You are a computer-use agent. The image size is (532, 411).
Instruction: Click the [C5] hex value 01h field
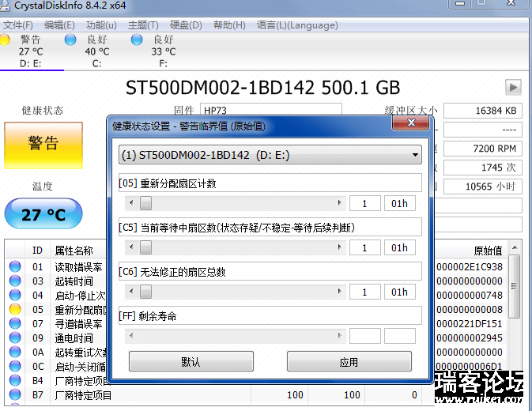point(400,247)
